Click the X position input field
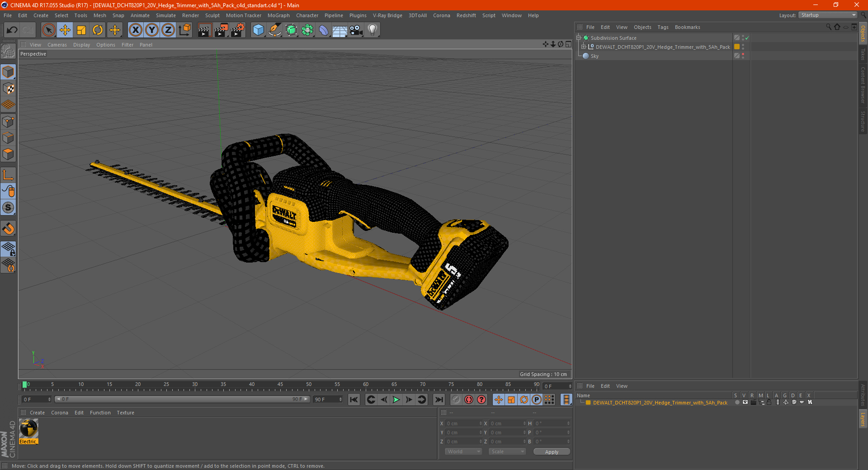The image size is (868, 470). coord(464,423)
